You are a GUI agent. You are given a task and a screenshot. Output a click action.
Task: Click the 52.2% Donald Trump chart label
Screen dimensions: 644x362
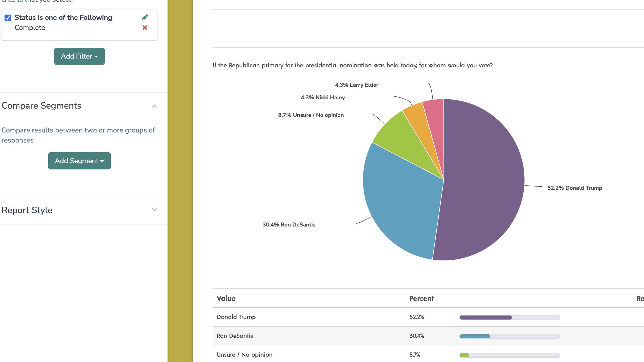coord(575,188)
